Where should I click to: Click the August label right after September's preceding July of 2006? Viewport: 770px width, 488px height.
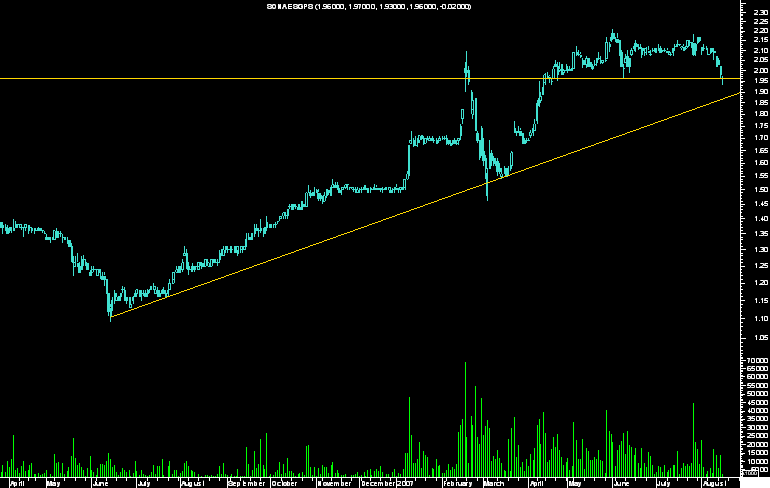pyautogui.click(x=192, y=483)
